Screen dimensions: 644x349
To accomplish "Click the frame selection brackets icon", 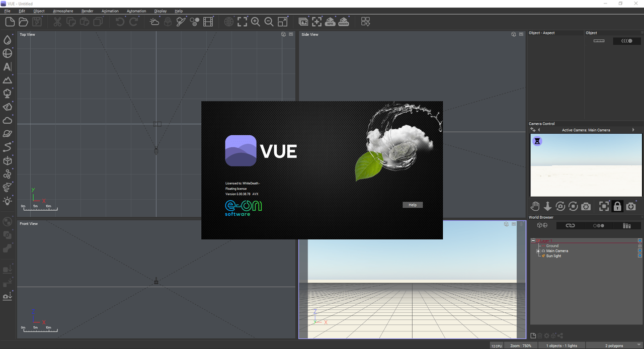I will click(x=243, y=22).
